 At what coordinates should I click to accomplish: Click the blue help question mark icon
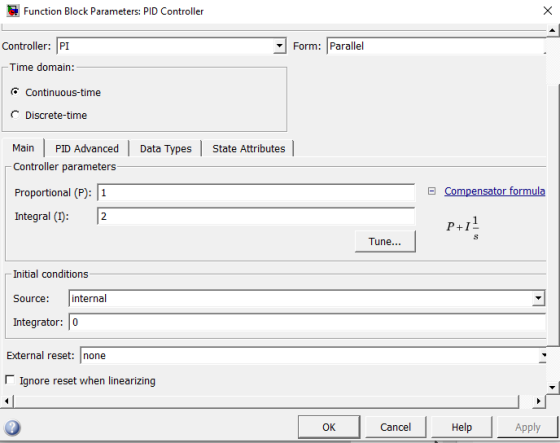click(x=12, y=427)
